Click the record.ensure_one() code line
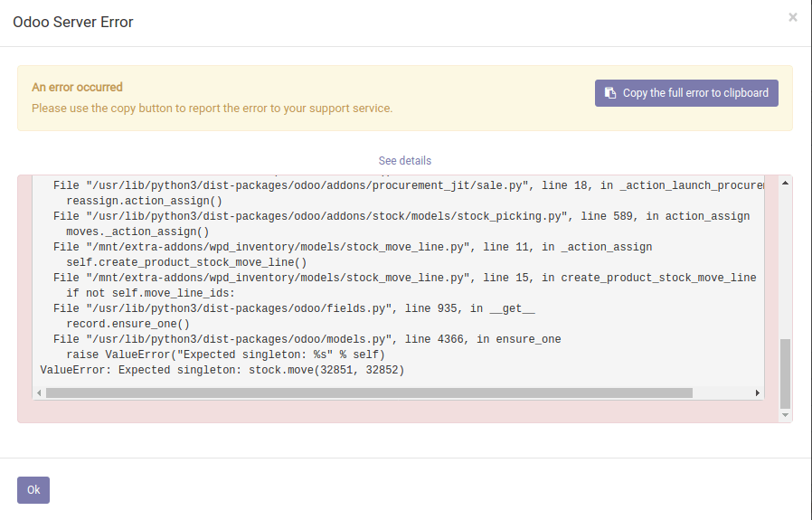This screenshot has width=812, height=520. 127,324
